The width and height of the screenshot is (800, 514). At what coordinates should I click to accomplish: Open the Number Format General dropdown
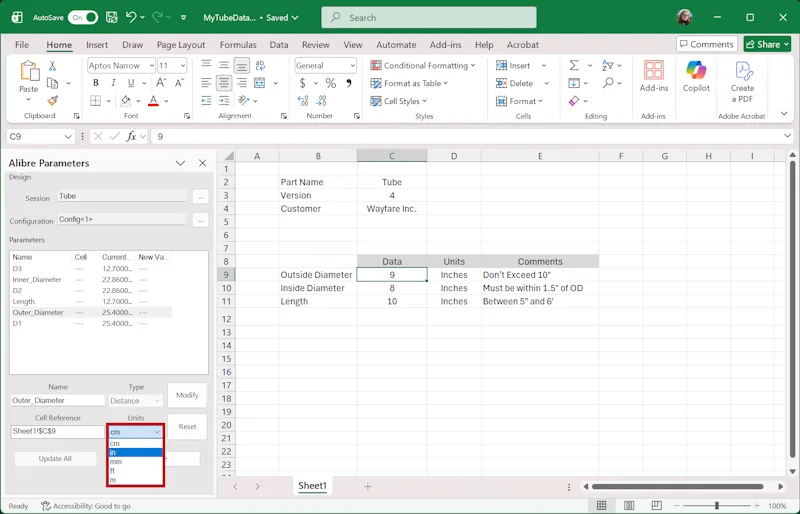[326, 65]
